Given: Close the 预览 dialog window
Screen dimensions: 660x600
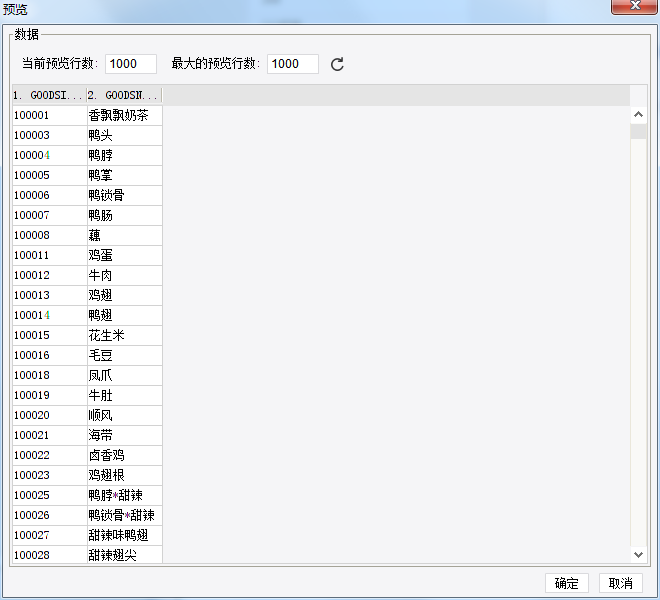Looking at the screenshot, I should coord(635,6).
